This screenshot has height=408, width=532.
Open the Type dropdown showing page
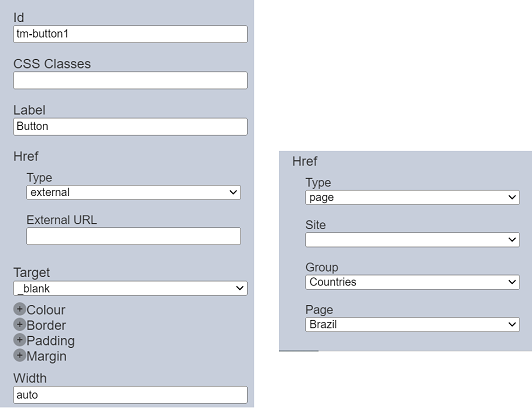[x=412, y=197]
